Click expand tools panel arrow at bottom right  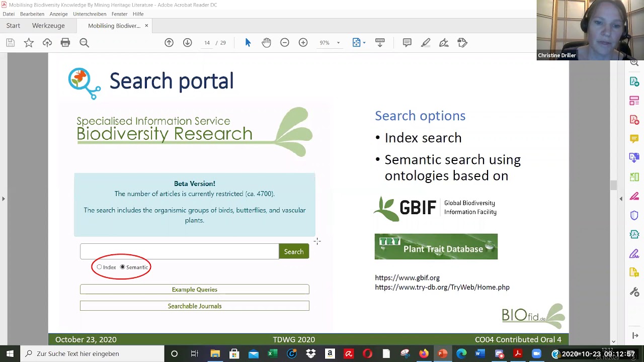point(634,335)
